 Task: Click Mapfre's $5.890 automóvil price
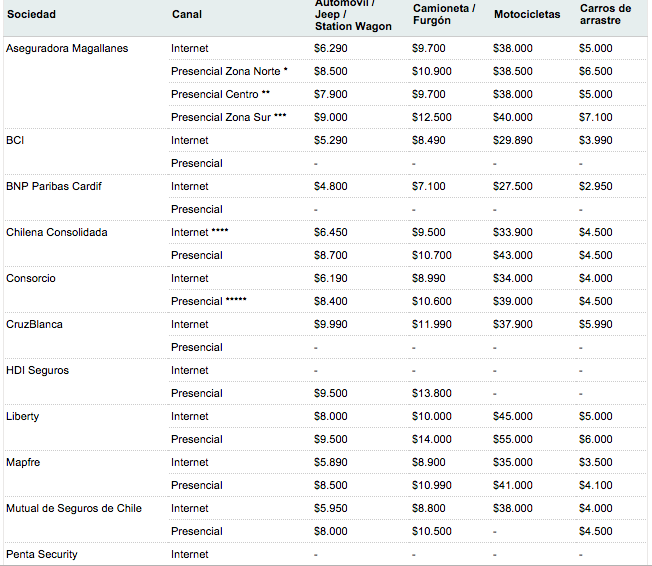point(331,462)
